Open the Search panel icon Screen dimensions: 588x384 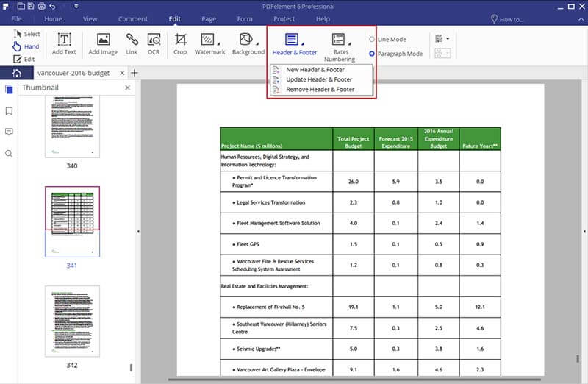pyautogui.click(x=9, y=154)
